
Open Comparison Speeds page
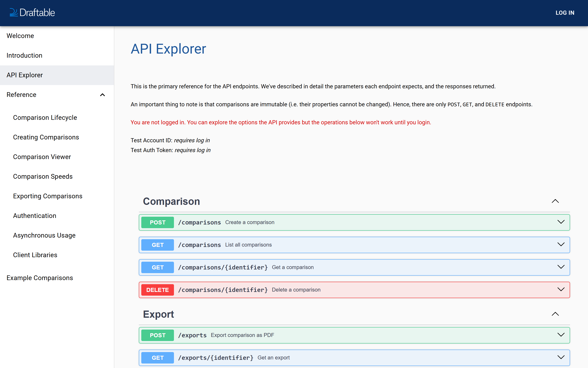pos(43,176)
